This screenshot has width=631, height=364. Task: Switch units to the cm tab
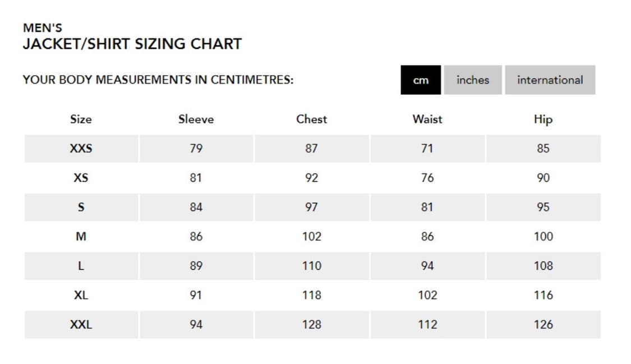pyautogui.click(x=421, y=80)
